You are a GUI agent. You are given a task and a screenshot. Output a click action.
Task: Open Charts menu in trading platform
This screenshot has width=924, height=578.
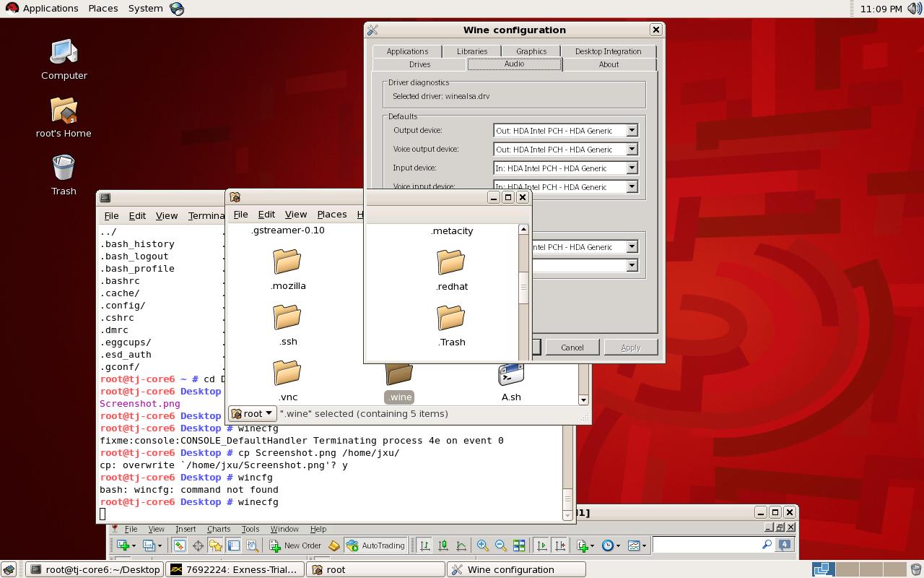click(219, 529)
